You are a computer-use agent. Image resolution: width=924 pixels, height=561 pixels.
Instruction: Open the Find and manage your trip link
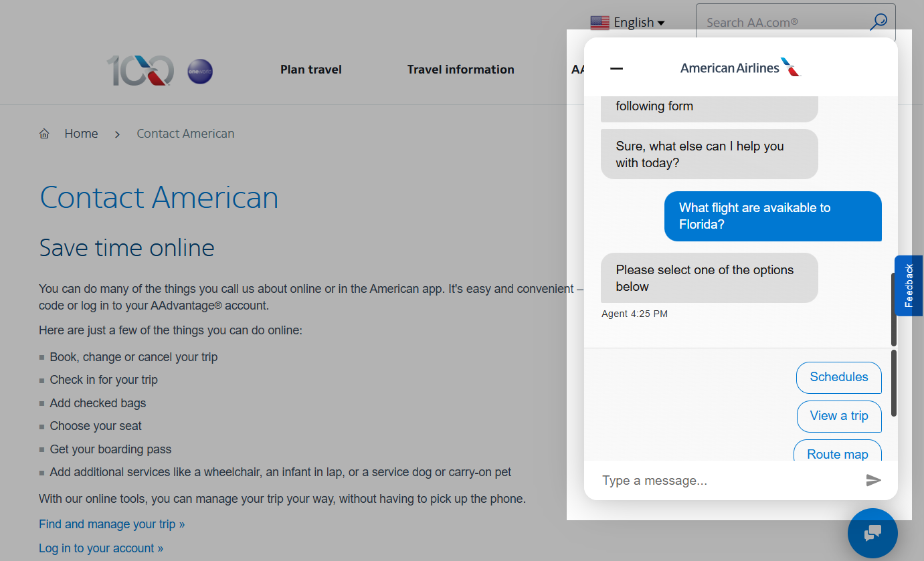[x=111, y=524]
